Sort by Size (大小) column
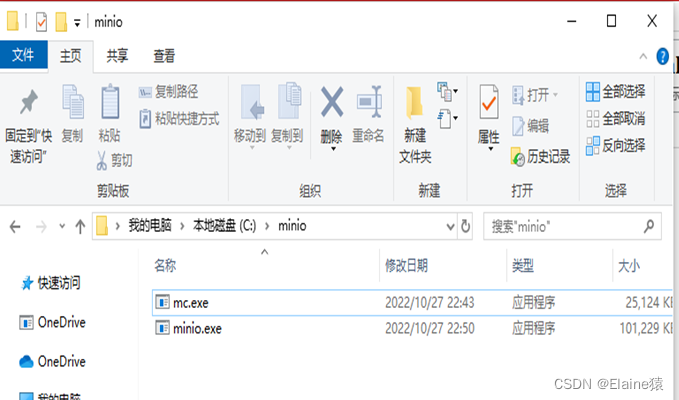The height and width of the screenshot is (400, 679). click(x=628, y=265)
